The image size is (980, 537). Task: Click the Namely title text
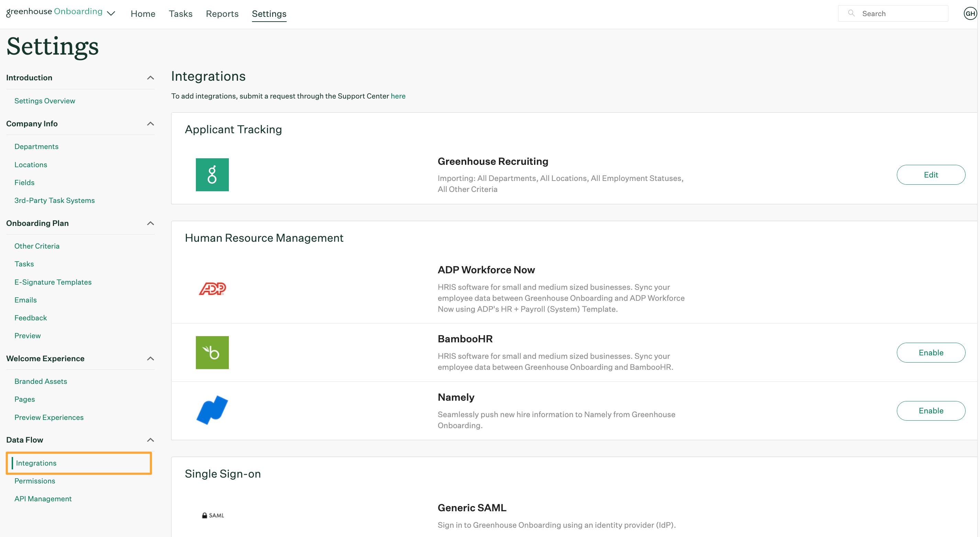coord(456,397)
